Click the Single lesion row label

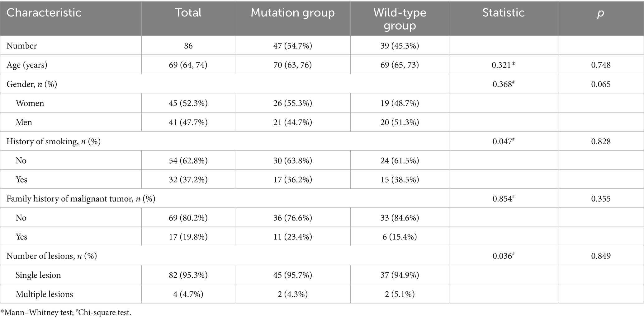pos(38,275)
